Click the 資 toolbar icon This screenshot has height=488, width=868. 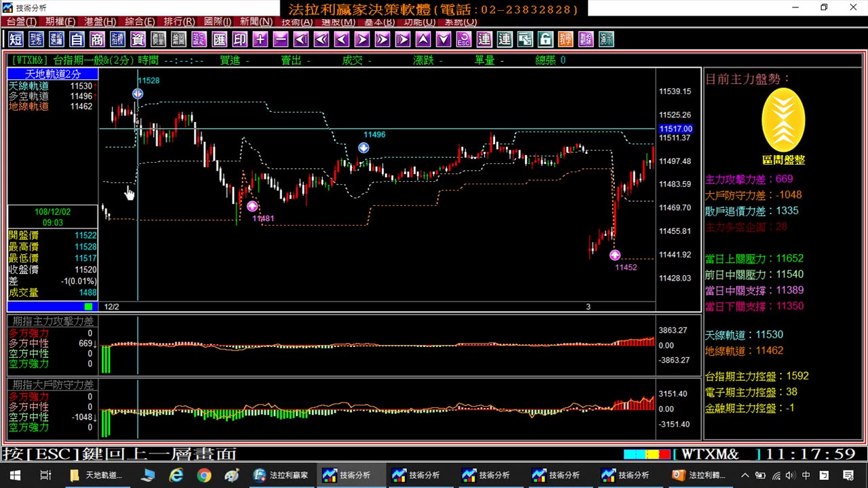click(x=138, y=39)
